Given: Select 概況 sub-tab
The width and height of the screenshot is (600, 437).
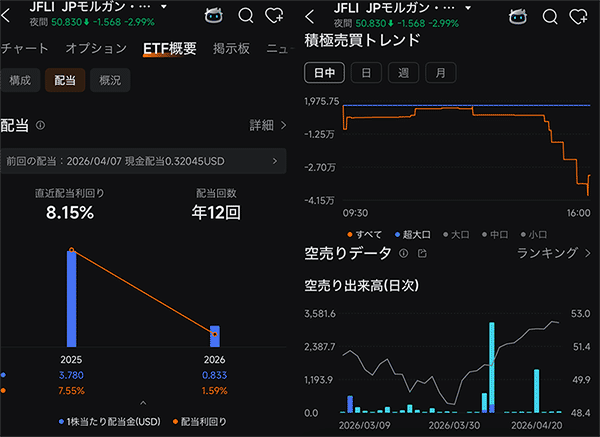Looking at the screenshot, I should 110,80.
